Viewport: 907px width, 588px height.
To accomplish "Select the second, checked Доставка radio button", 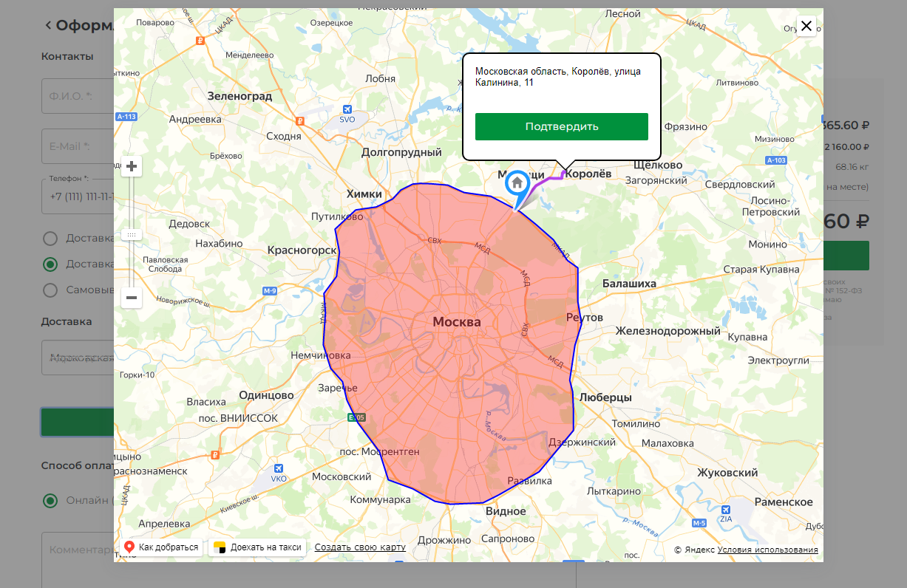I will tap(50, 264).
